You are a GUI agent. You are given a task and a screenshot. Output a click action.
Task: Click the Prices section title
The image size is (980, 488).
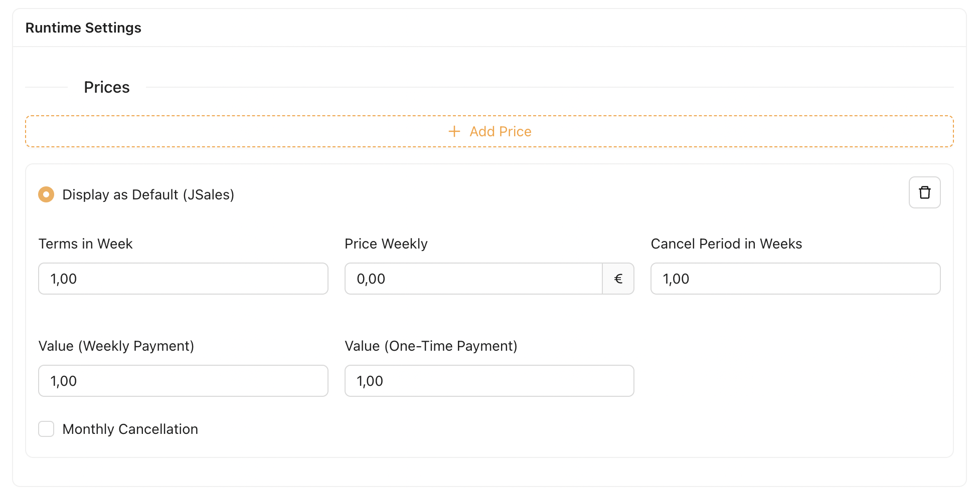[x=106, y=87]
